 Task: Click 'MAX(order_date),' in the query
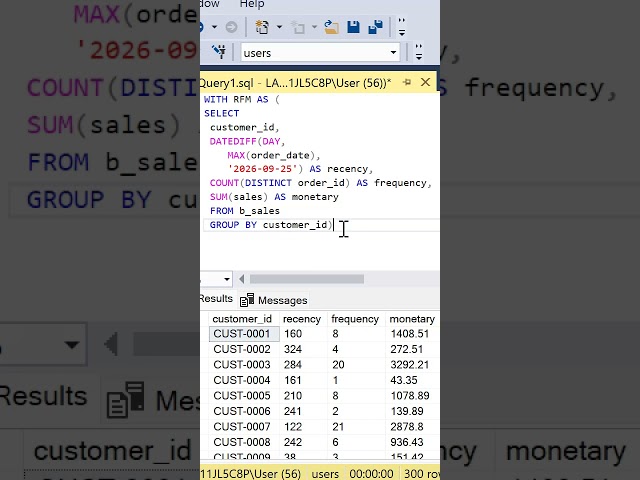(x=274, y=155)
